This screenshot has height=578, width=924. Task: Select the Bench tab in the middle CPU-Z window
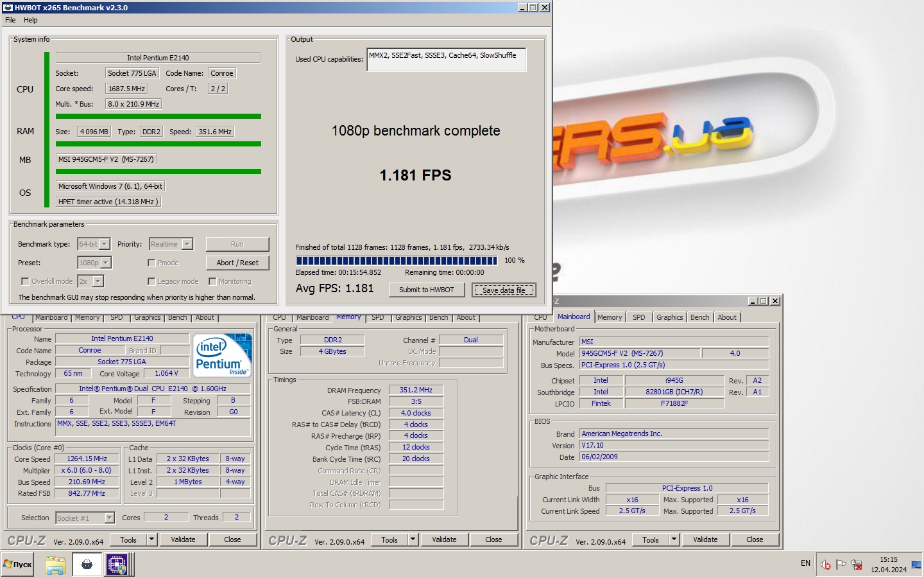pos(439,318)
